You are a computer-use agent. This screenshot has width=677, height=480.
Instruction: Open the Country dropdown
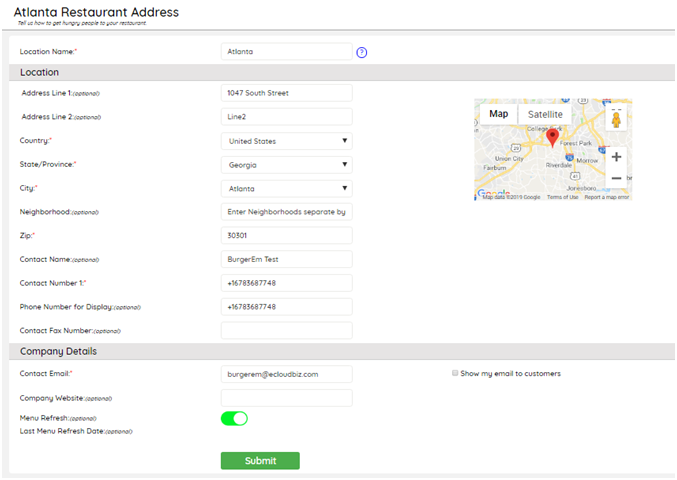point(286,141)
